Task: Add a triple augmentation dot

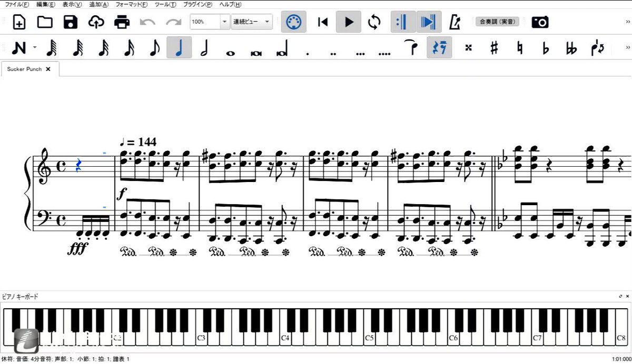Action: tap(360, 53)
